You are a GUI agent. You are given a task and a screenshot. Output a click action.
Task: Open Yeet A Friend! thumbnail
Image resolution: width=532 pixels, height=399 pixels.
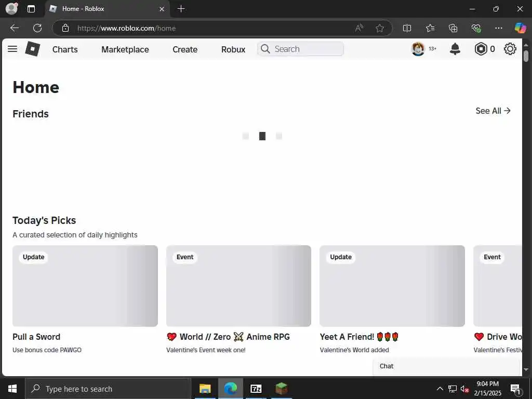[x=392, y=286]
